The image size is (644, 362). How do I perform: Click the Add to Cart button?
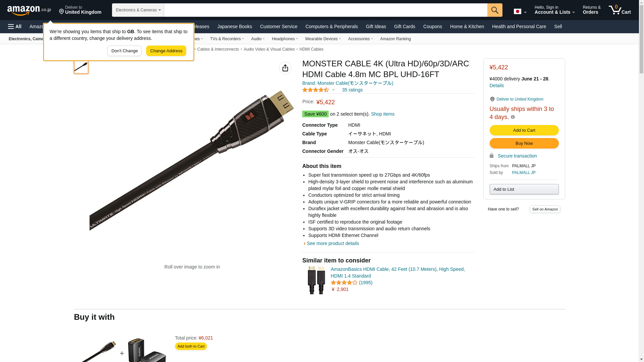[524, 130]
